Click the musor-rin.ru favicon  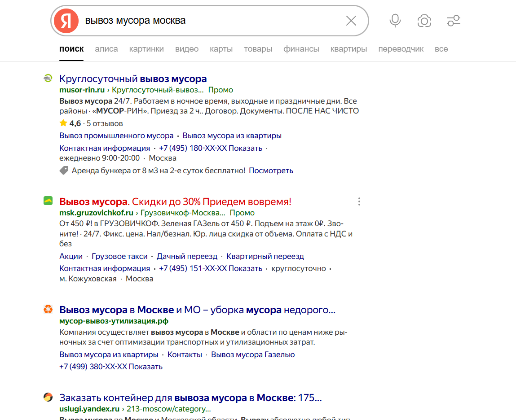[48, 78]
